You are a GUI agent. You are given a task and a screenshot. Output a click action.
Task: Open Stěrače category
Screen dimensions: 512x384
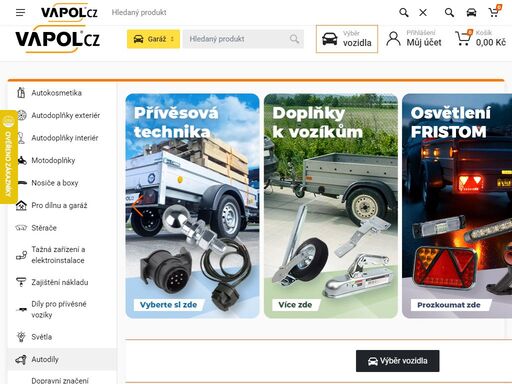point(44,228)
